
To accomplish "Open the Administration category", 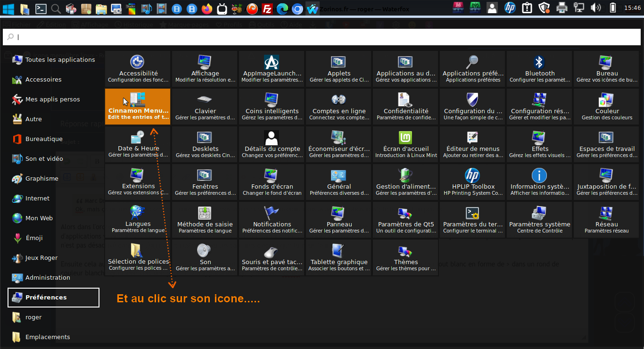I will [47, 278].
